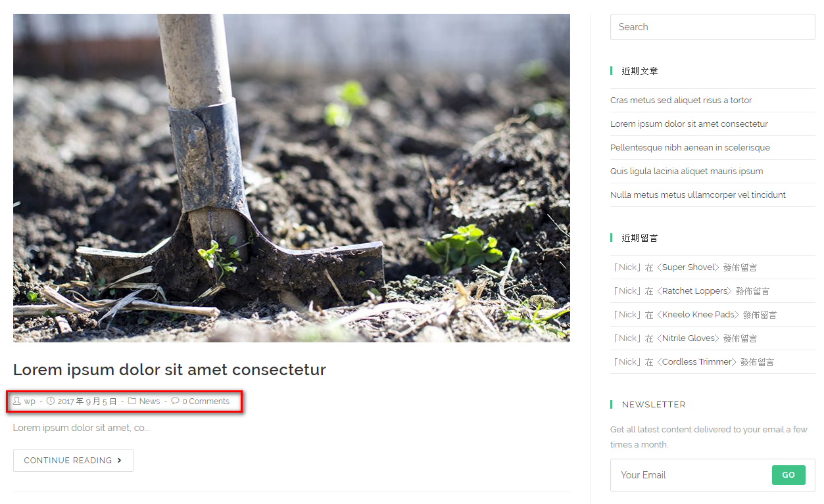Image resolution: width=824 pixels, height=504 pixels.
Task: Click the clock icon before the date
Action: (50, 401)
